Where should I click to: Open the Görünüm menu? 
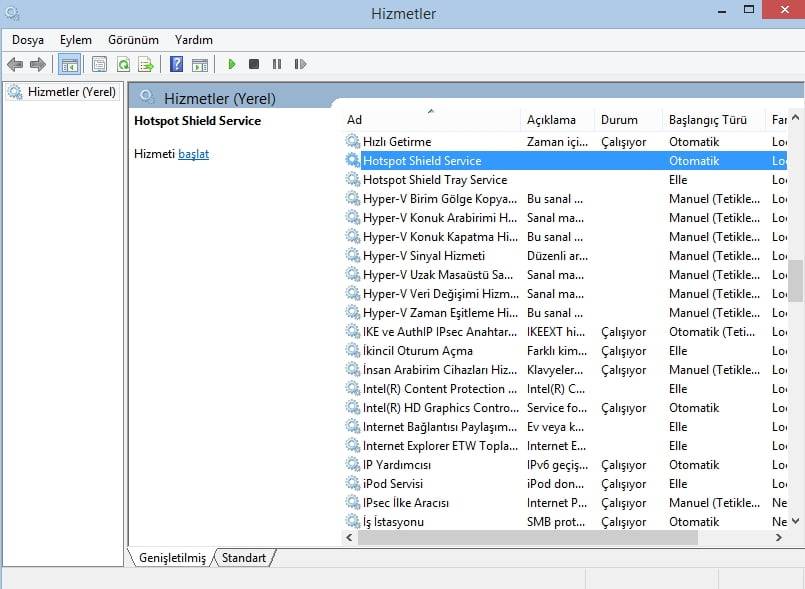coord(133,40)
